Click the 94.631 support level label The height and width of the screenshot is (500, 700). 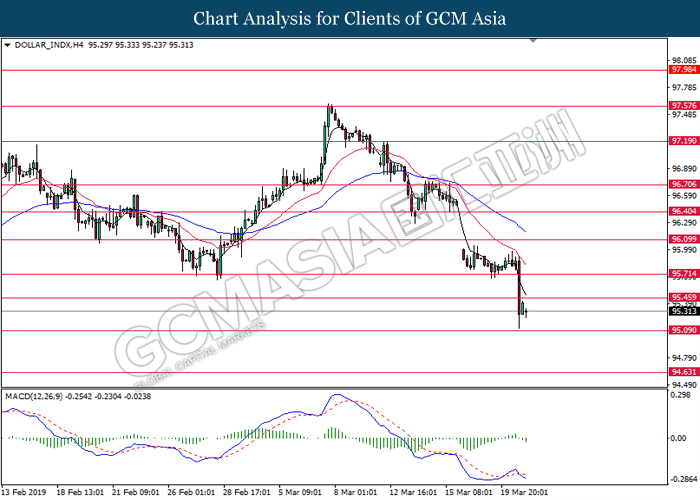(x=683, y=372)
